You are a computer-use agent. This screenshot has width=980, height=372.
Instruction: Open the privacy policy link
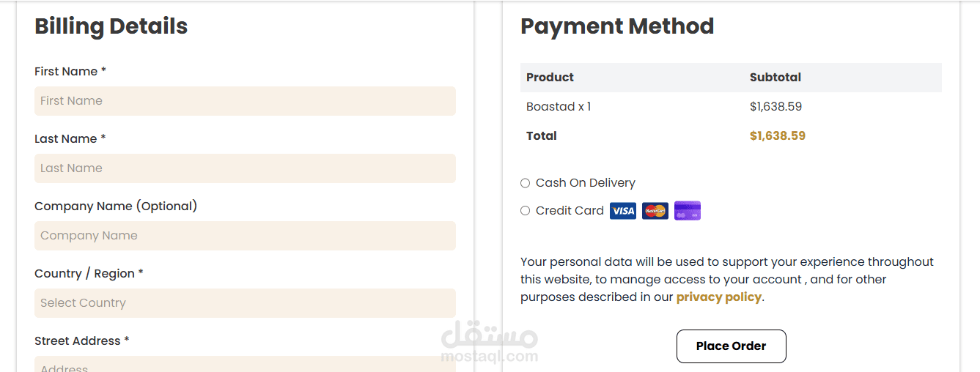[718, 297]
